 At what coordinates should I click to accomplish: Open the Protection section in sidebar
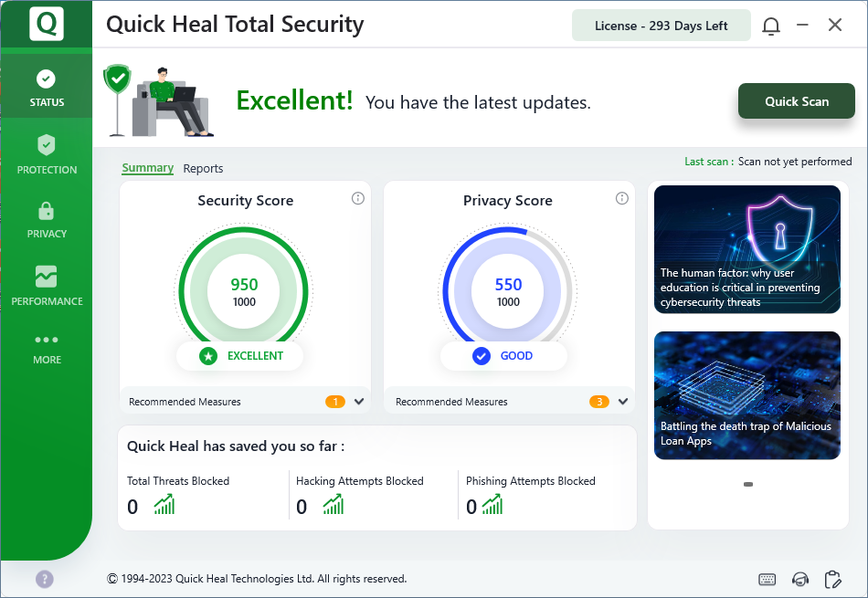[47, 153]
